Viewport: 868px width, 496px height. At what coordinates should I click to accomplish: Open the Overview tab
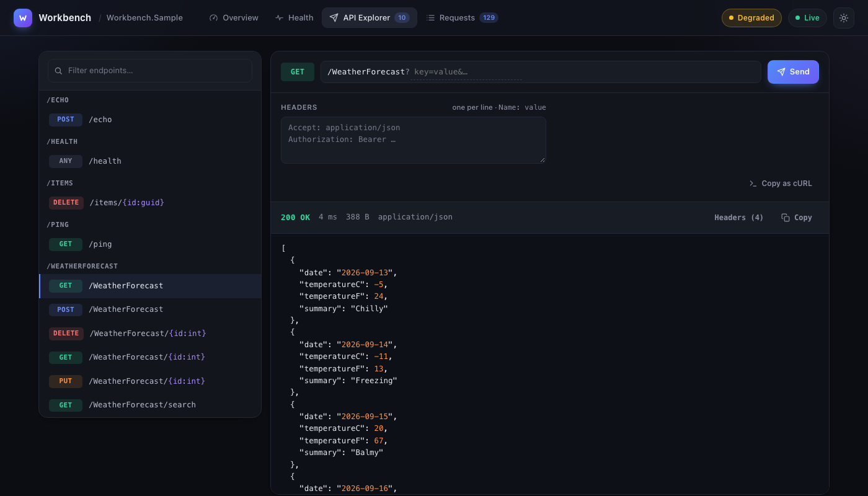coord(234,18)
